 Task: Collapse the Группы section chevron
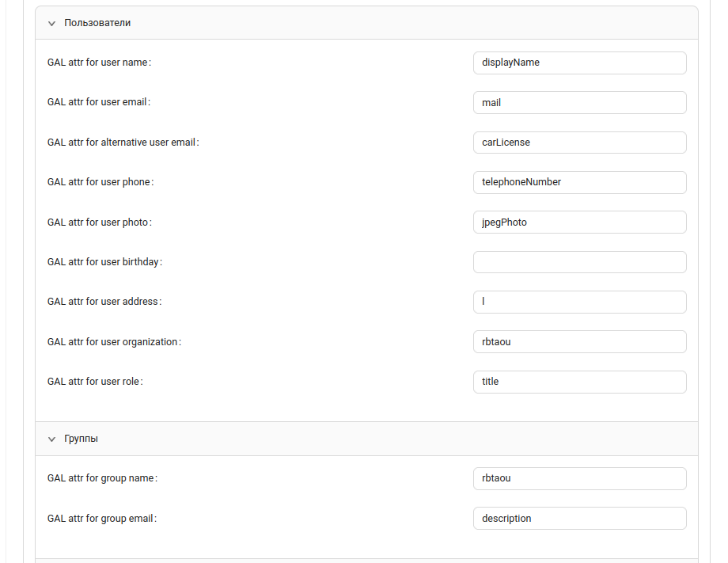[51, 439]
